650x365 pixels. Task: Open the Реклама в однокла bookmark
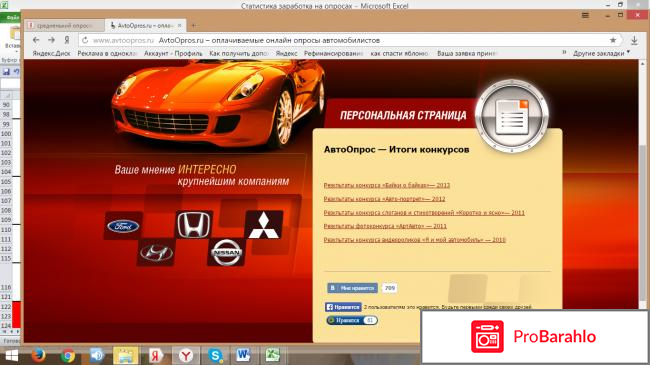click(107, 54)
